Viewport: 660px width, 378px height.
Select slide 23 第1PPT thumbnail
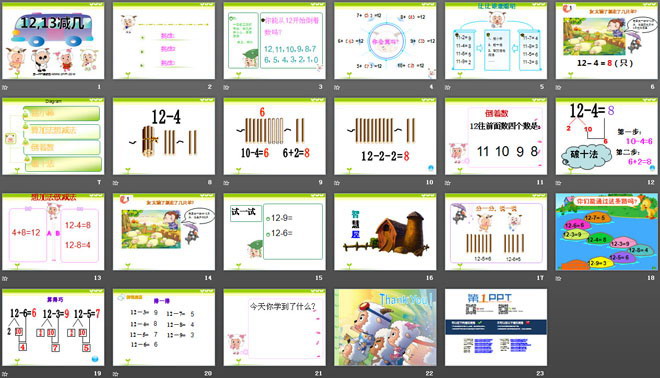[x=496, y=327]
